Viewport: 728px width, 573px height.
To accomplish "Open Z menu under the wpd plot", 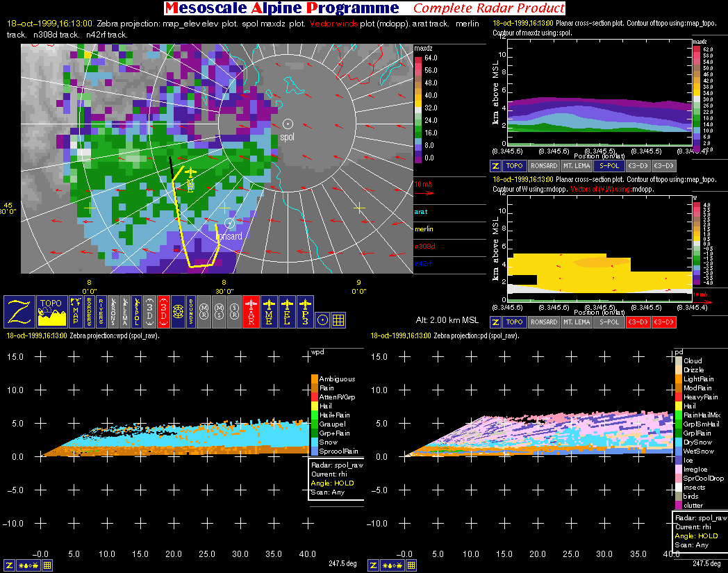I will (8, 565).
